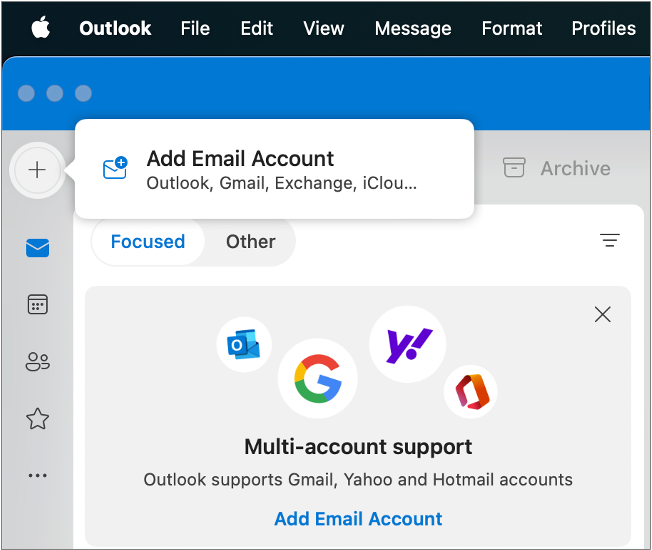Click the text about Gmail, Yahoo, Hotmail
Image resolution: width=652 pixels, height=550 pixels.
click(x=358, y=479)
